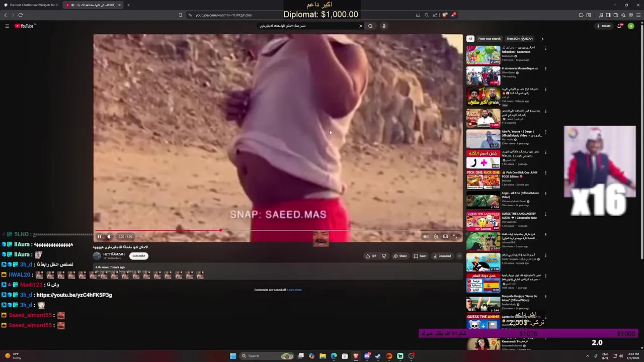Click the youtube.com address bar URL
The width and height of the screenshot is (644, 362).
223,15
